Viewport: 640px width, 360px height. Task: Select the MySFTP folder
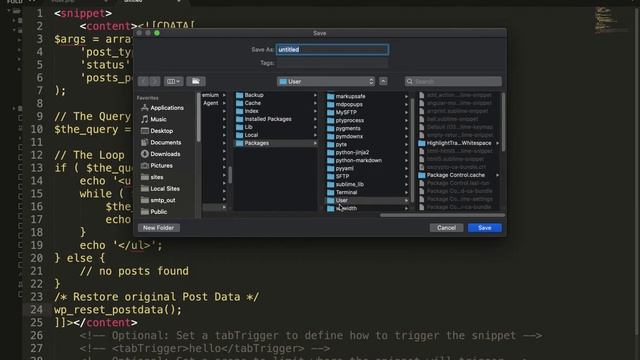tap(367, 112)
